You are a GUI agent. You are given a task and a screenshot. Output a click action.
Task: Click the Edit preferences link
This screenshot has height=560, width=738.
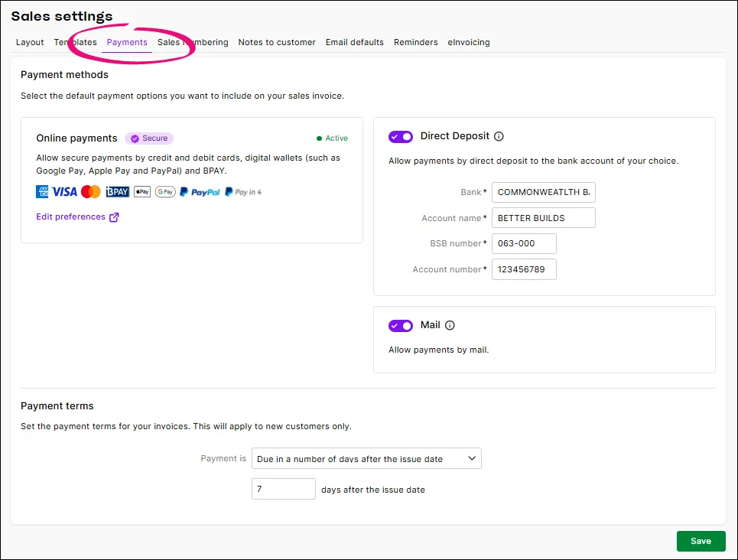73,217
